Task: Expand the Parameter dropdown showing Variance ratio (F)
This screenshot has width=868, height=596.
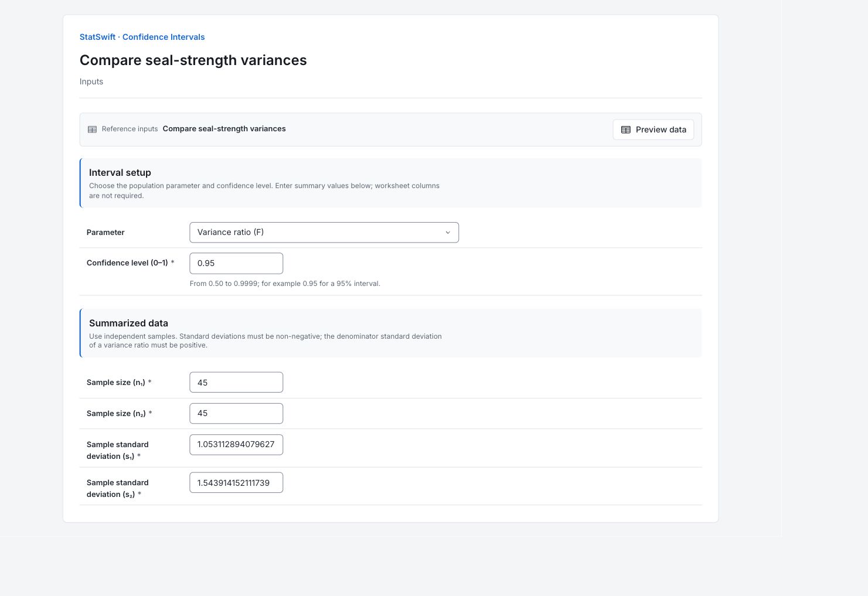Action: [324, 233]
